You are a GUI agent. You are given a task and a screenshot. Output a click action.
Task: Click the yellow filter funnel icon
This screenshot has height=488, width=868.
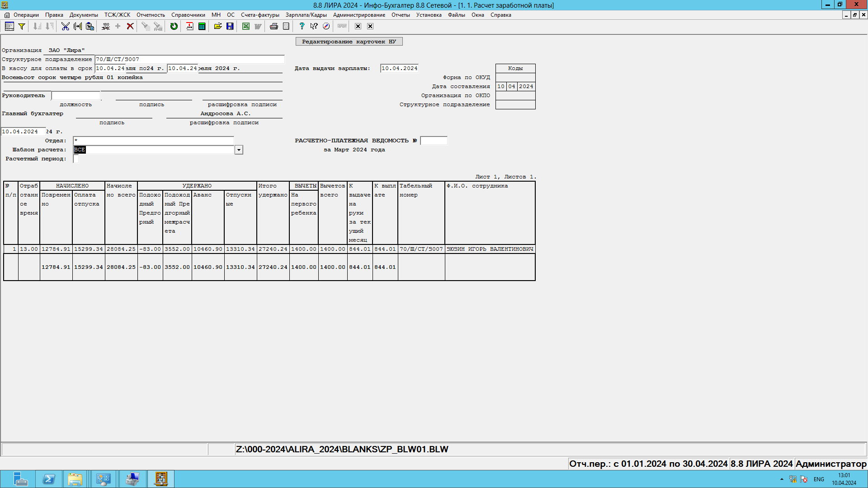point(21,26)
